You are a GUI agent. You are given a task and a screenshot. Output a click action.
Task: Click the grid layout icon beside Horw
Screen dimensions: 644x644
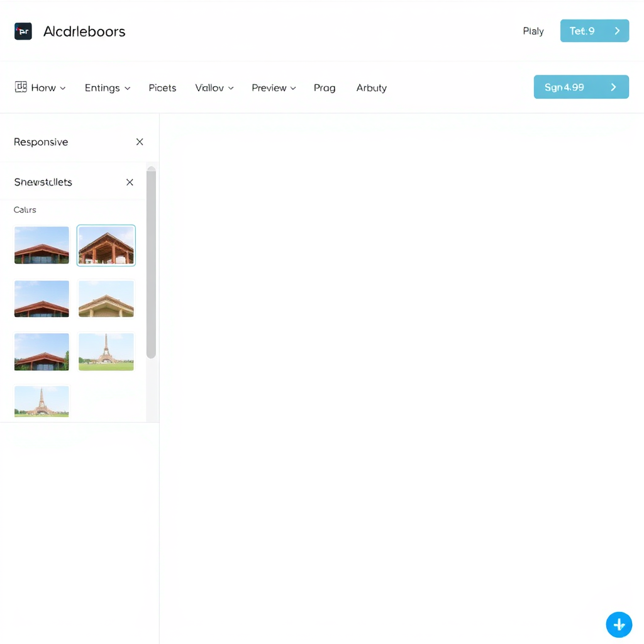click(19, 87)
